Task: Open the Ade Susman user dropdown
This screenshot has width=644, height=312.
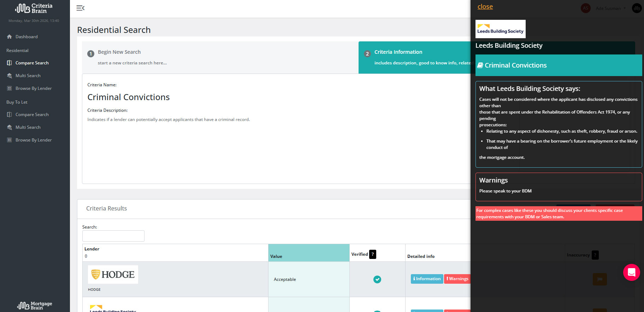Action: coord(610,8)
